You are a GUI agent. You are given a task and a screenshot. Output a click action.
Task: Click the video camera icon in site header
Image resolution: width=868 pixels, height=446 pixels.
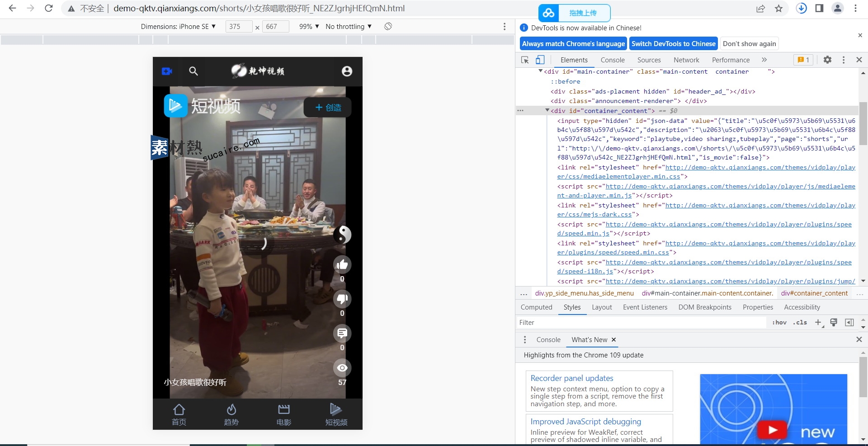click(x=167, y=71)
